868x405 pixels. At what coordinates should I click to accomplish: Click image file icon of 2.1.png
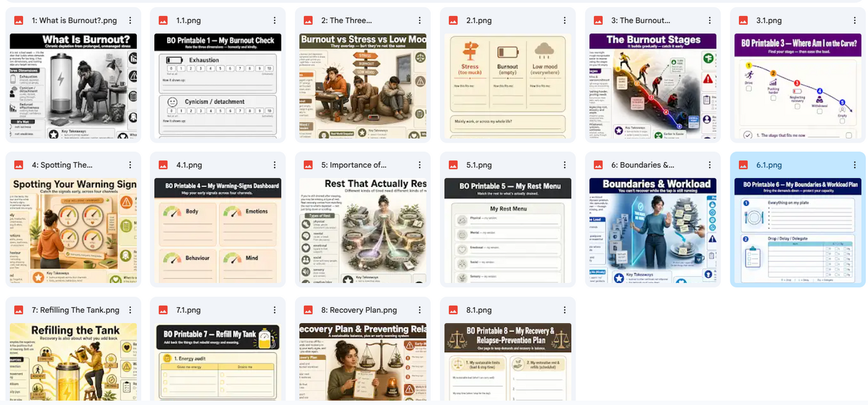pos(454,20)
